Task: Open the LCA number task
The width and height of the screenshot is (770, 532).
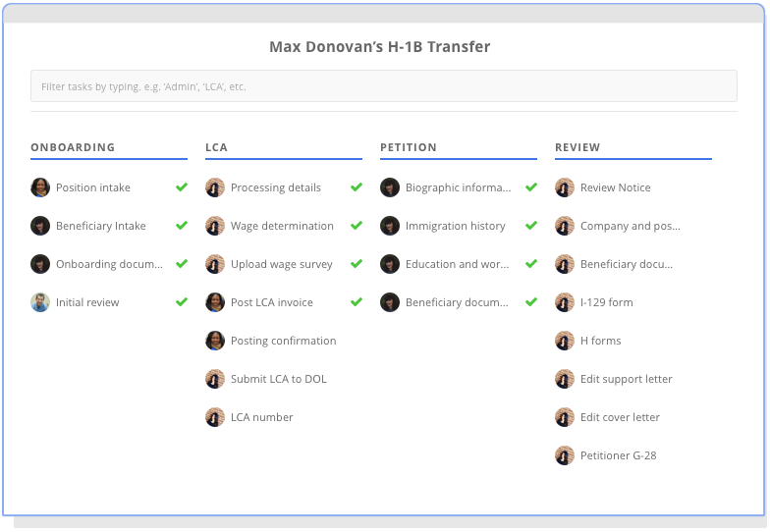Action: pos(261,417)
